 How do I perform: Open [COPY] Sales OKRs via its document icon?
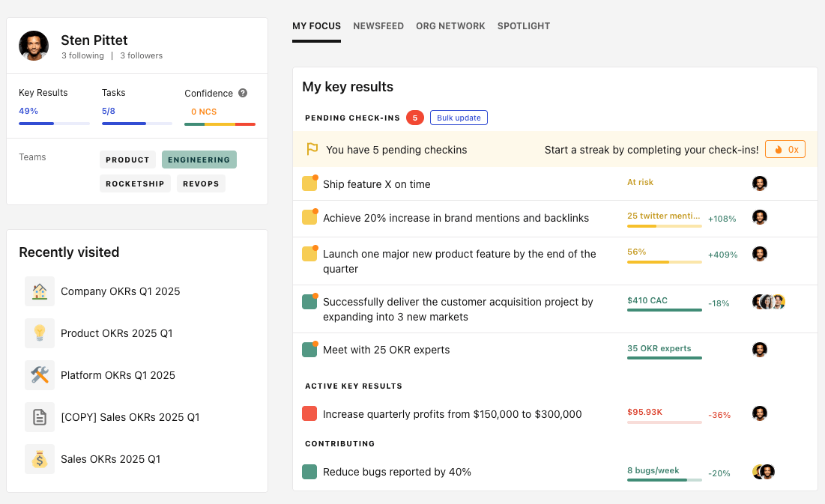point(39,416)
